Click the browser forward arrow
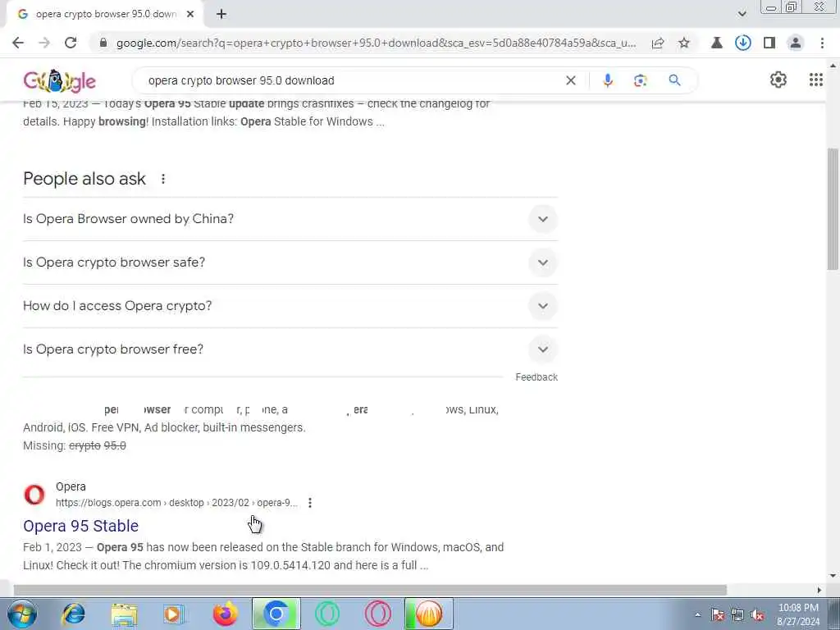 (x=44, y=43)
